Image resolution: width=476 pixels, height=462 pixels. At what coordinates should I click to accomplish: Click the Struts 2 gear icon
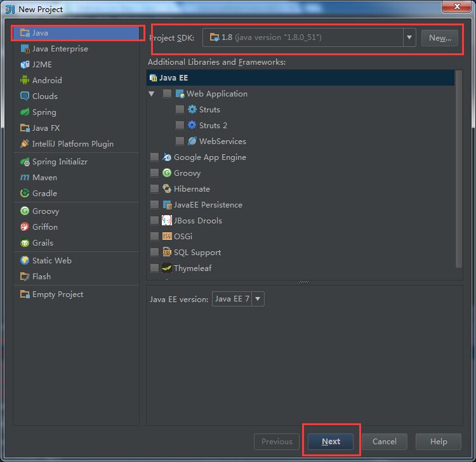pos(192,125)
